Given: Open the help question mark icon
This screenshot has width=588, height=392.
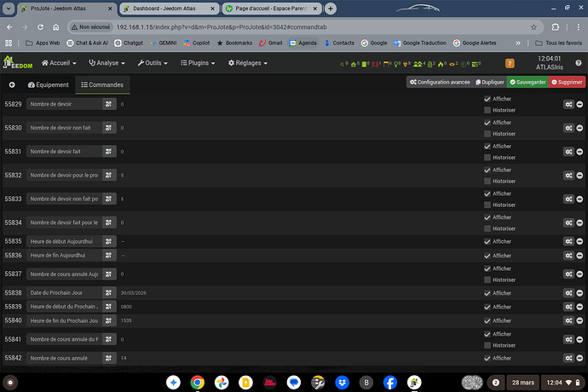Looking at the screenshot, I should 579,63.
